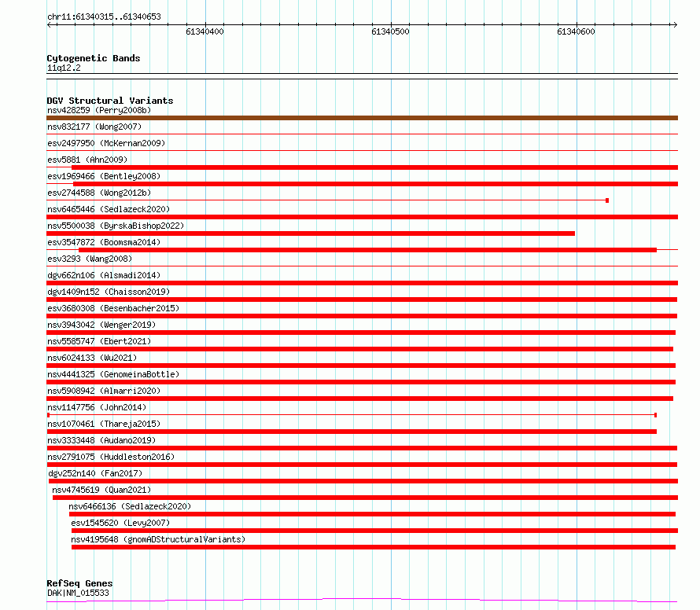Click esv1545620 (Levy2007) variant label

[120, 523]
